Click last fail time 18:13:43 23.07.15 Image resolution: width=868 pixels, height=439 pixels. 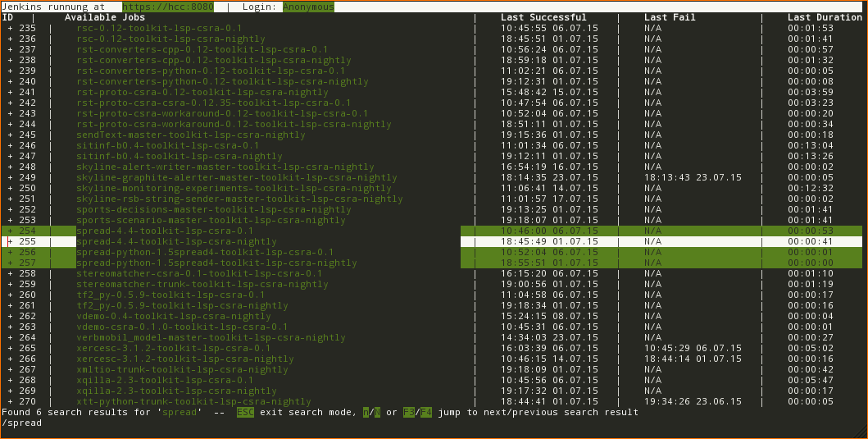(693, 178)
